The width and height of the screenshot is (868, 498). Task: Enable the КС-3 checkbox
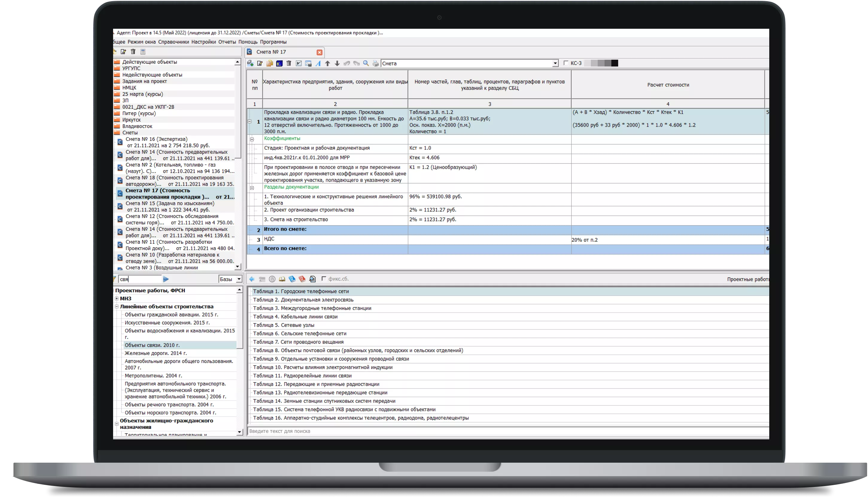coord(566,63)
